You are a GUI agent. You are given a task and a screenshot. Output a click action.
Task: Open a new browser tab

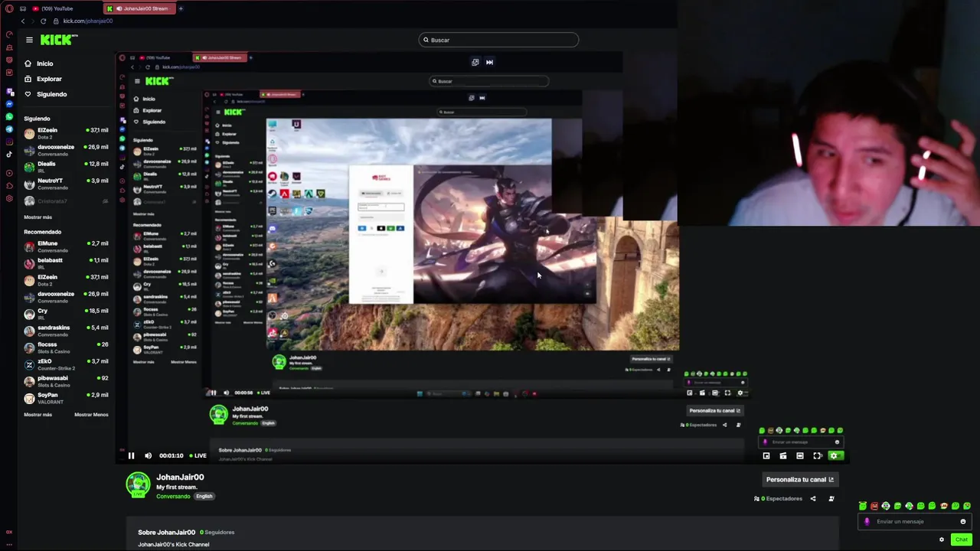tap(181, 8)
